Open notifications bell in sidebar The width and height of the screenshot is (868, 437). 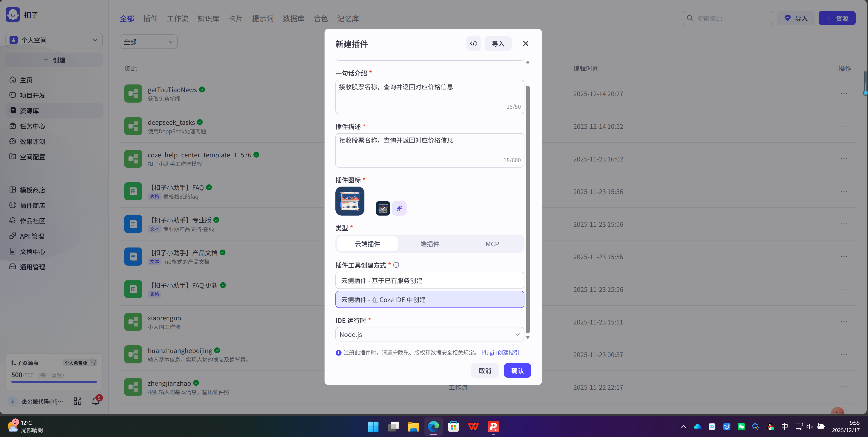pyautogui.click(x=96, y=401)
